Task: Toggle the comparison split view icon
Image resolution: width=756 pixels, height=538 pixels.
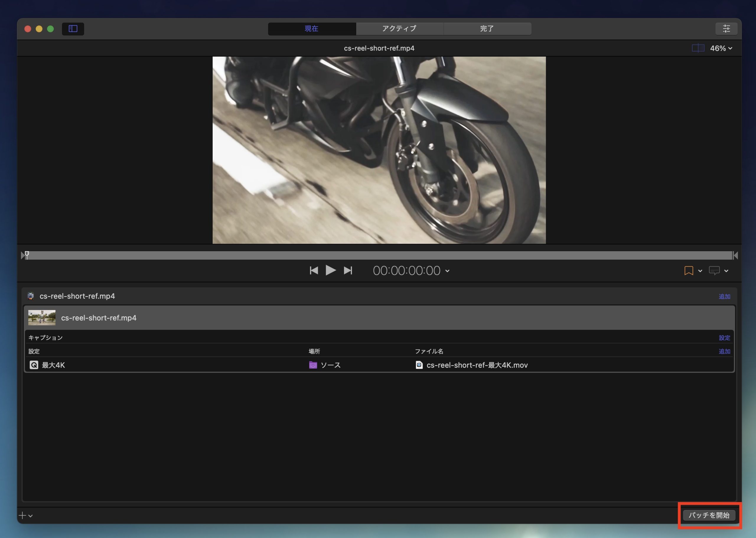Action: pos(698,48)
